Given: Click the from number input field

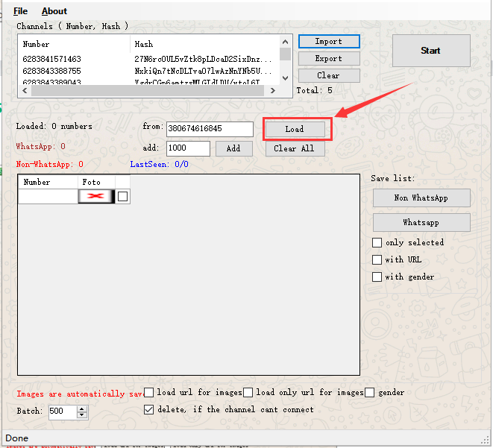Looking at the screenshot, I should pos(210,129).
